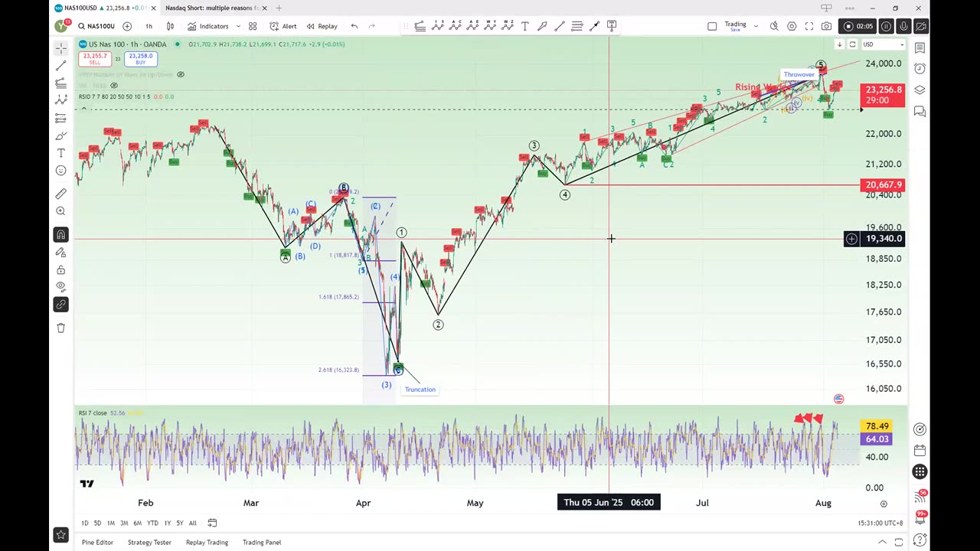Click the 23,255.7 SELL button
The height and width of the screenshot is (551, 980).
[95, 59]
